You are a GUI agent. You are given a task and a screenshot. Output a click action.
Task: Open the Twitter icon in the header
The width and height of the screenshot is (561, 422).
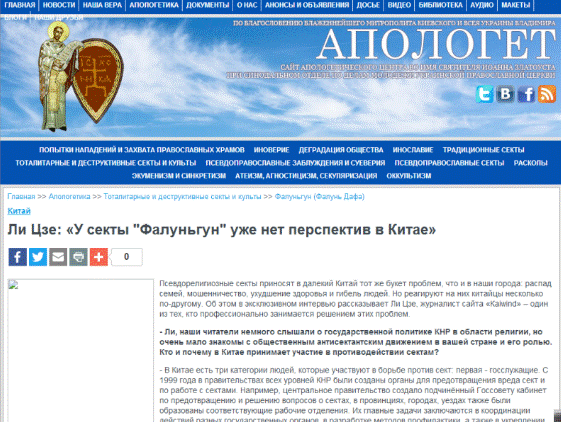[484, 94]
